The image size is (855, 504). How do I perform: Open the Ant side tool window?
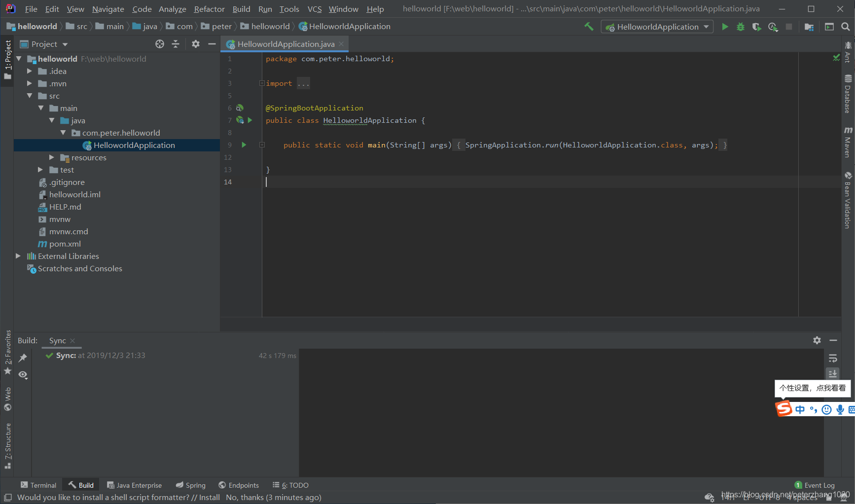[848, 52]
